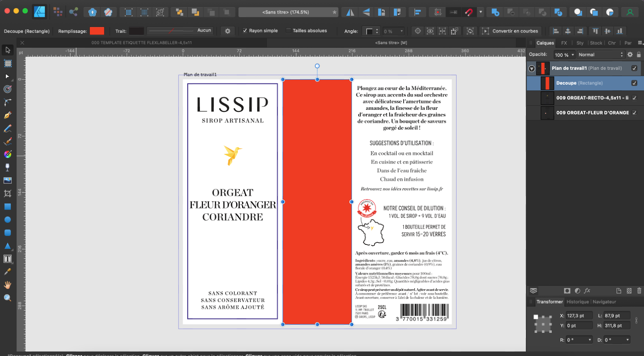
Task: Switch to the Historique tab
Action: tap(577, 302)
